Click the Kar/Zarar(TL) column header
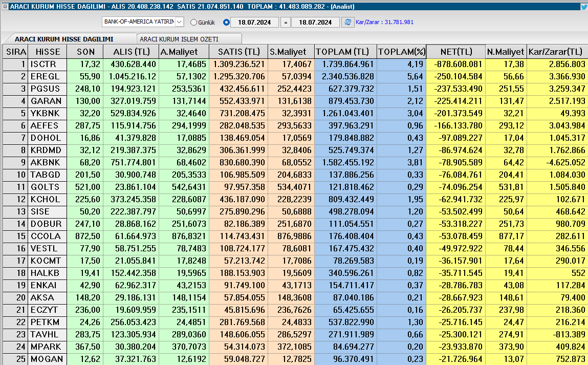Screen dimensions: 588x365 coord(557,52)
